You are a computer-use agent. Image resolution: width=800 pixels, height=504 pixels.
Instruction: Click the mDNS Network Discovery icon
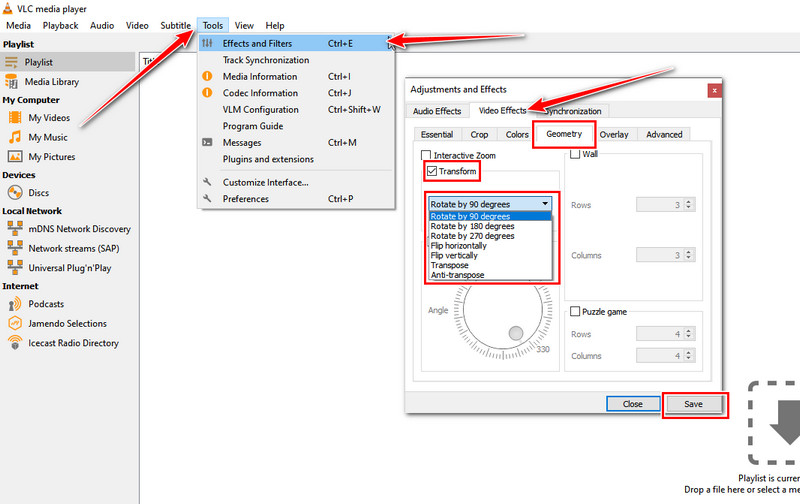click(x=15, y=229)
